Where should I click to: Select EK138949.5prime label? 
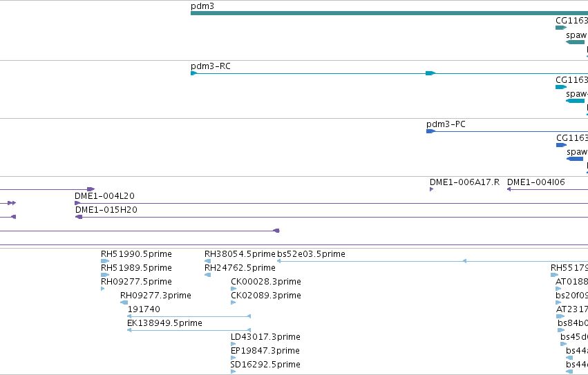tap(164, 323)
